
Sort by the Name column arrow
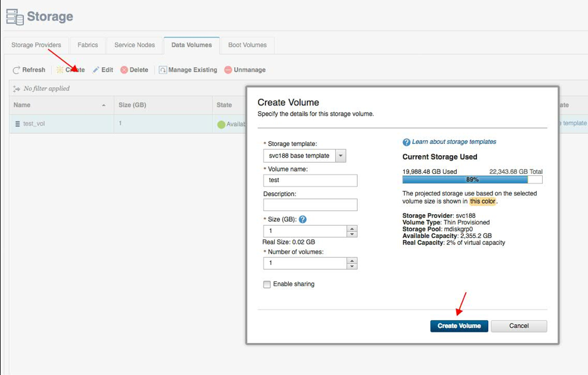104,106
